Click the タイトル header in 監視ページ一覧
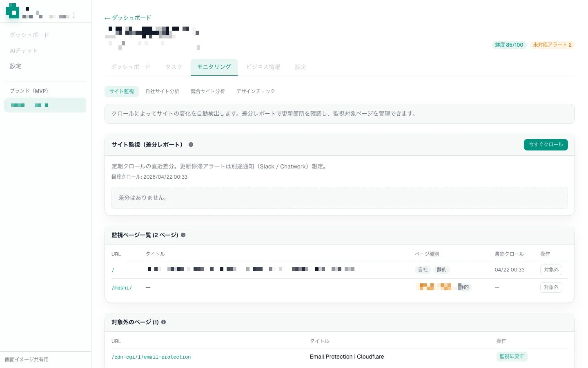The height and width of the screenshot is (368, 588). point(155,254)
